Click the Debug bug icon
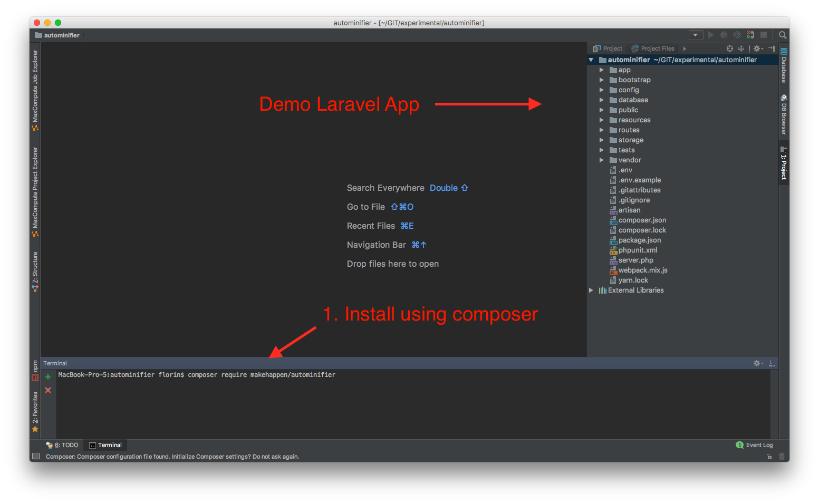Viewport: 819px width, 504px height. 724,35
